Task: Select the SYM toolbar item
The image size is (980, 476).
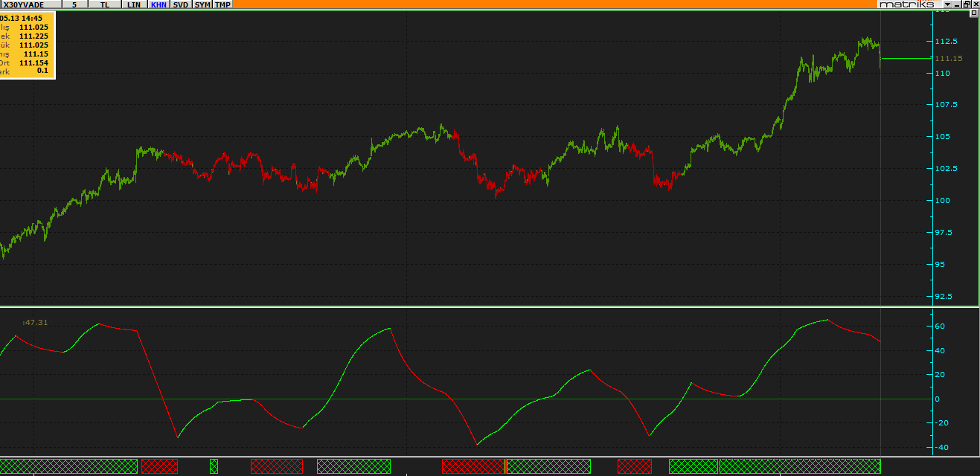Action: 202,4
